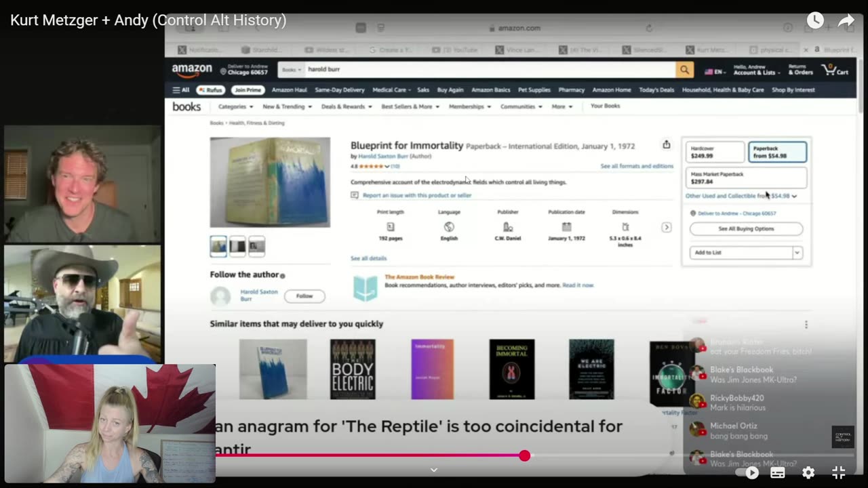The width and height of the screenshot is (868, 488).
Task: Expand the books Categories dropdown
Action: point(235,106)
